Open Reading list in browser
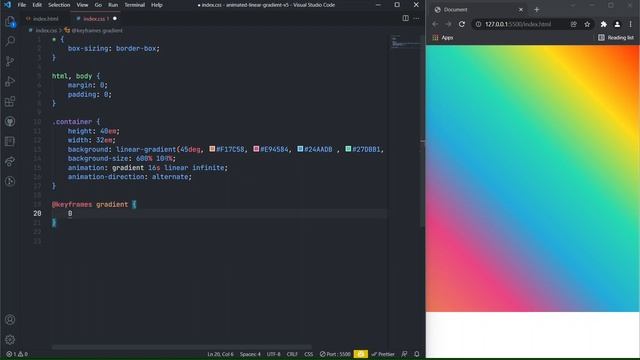 [616, 38]
